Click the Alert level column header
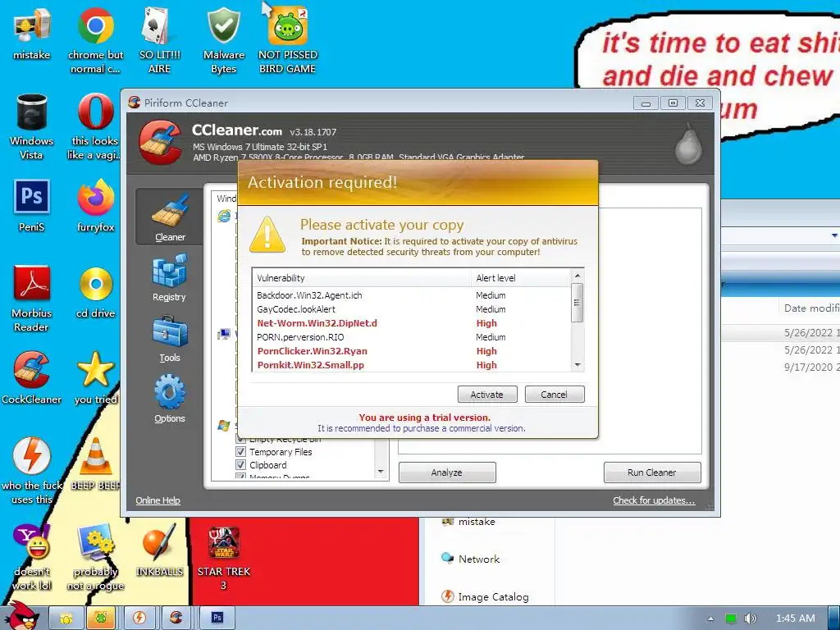 (521, 278)
